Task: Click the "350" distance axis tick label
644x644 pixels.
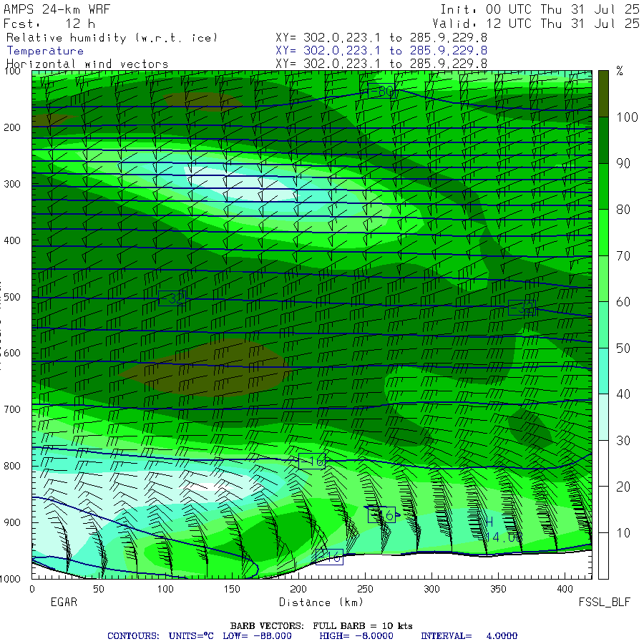Action: point(498,590)
